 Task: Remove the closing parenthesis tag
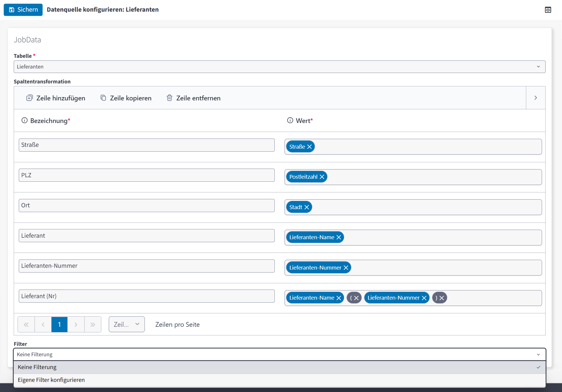(x=442, y=298)
